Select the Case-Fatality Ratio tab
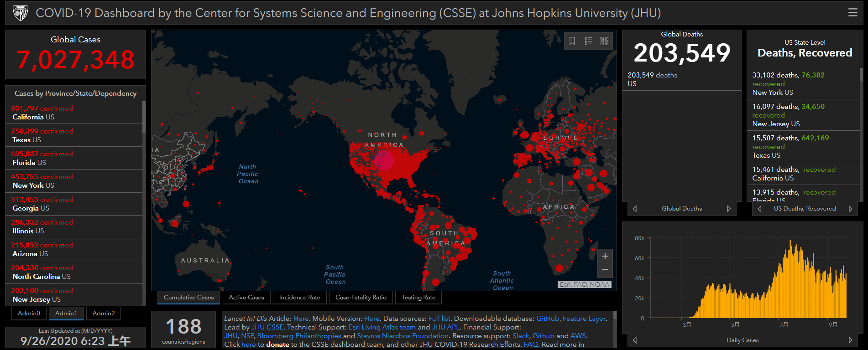The width and height of the screenshot is (868, 350). click(x=361, y=298)
